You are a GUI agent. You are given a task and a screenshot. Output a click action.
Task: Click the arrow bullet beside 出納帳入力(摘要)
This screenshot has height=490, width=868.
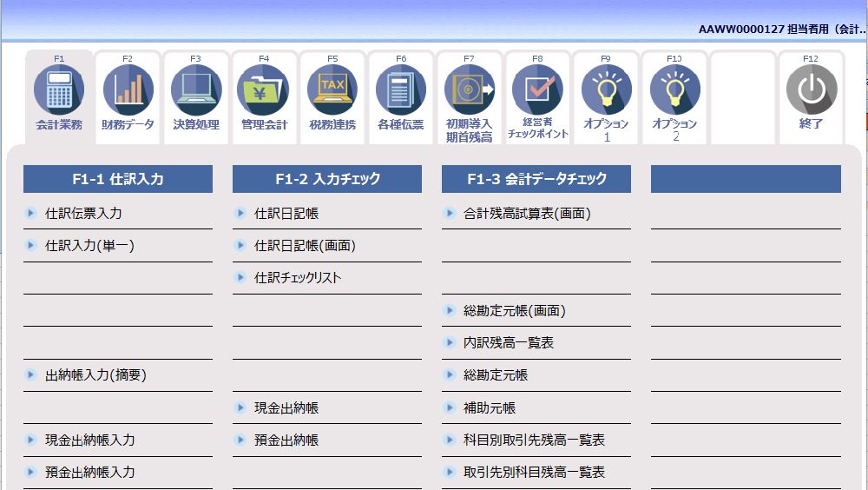point(31,374)
